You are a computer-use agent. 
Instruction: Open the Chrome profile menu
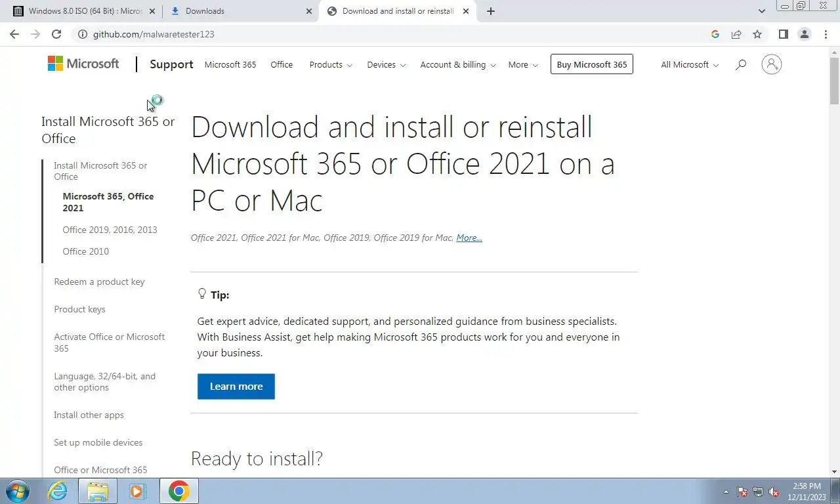click(x=804, y=34)
